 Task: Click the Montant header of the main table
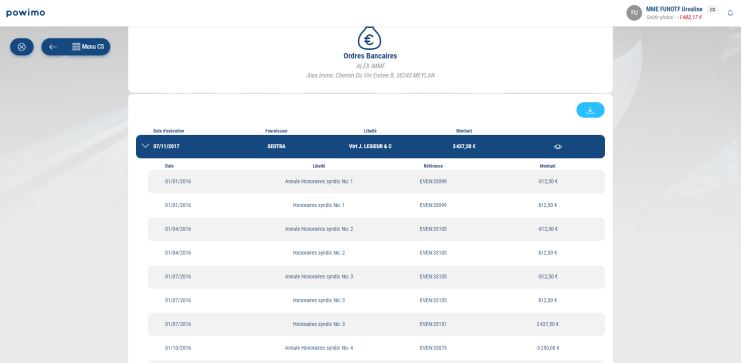pos(464,131)
